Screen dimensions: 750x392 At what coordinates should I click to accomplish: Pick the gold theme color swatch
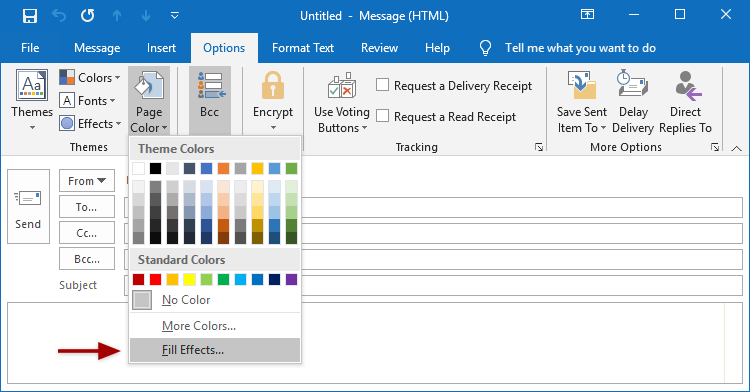[x=257, y=168]
